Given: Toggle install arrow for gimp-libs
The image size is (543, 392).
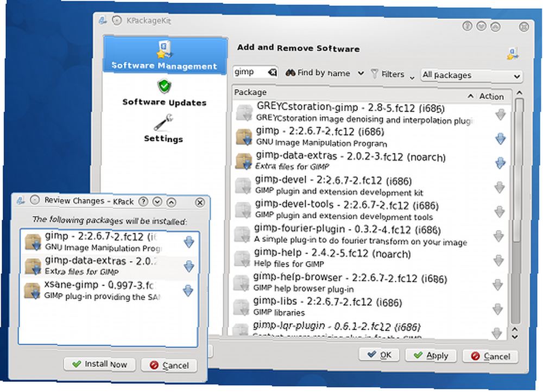Looking at the screenshot, I should coord(498,309).
